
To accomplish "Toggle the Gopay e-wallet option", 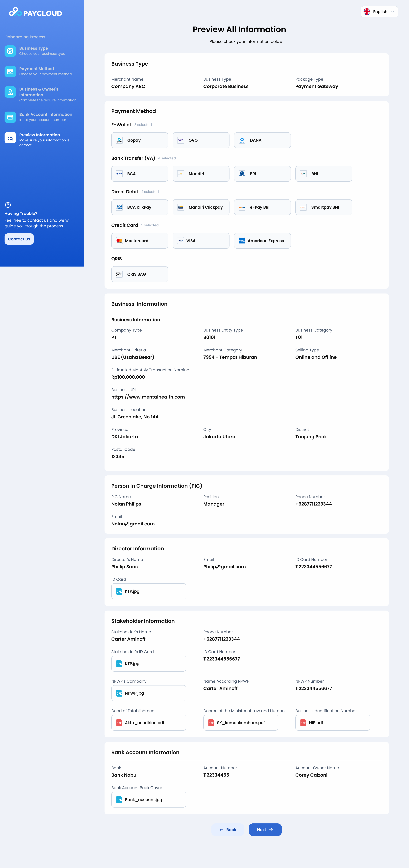I will pos(139,140).
